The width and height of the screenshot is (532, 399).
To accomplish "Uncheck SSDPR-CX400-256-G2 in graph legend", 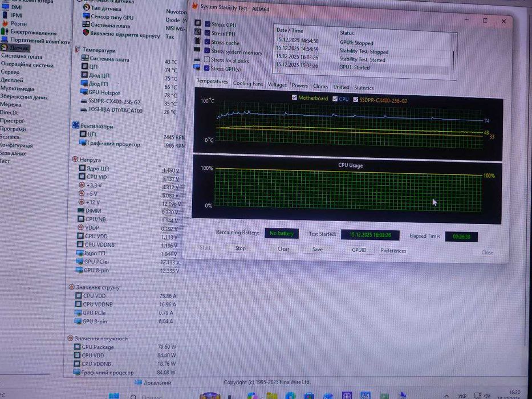I will 356,99.
